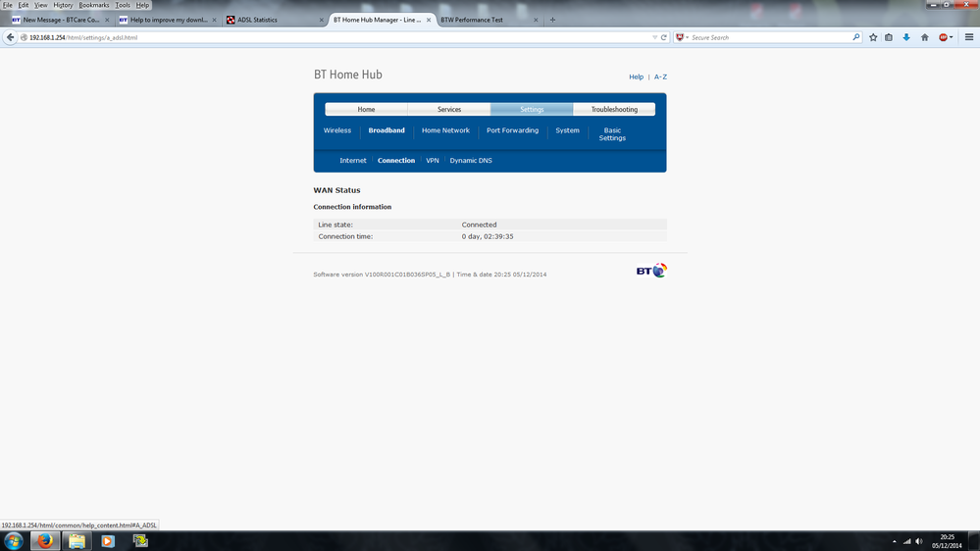The image size is (980, 551).
Task: Open the Bookmarks menu
Action: click(94, 5)
